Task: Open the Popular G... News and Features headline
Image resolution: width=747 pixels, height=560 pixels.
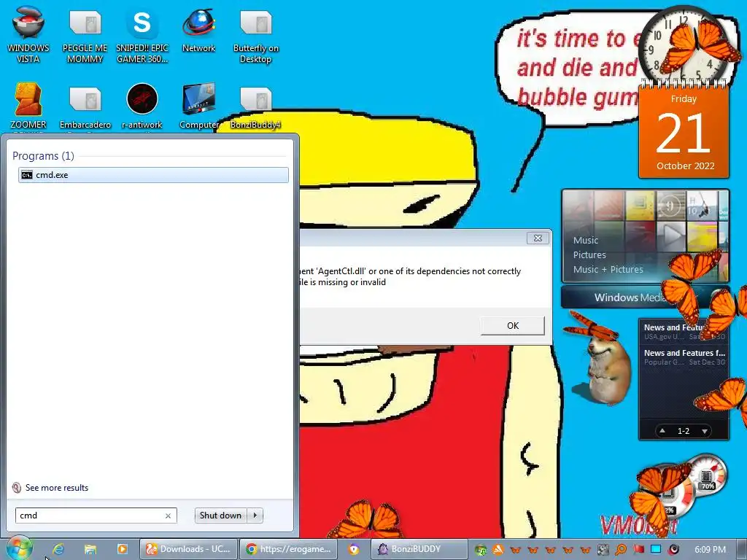Action: (x=684, y=357)
